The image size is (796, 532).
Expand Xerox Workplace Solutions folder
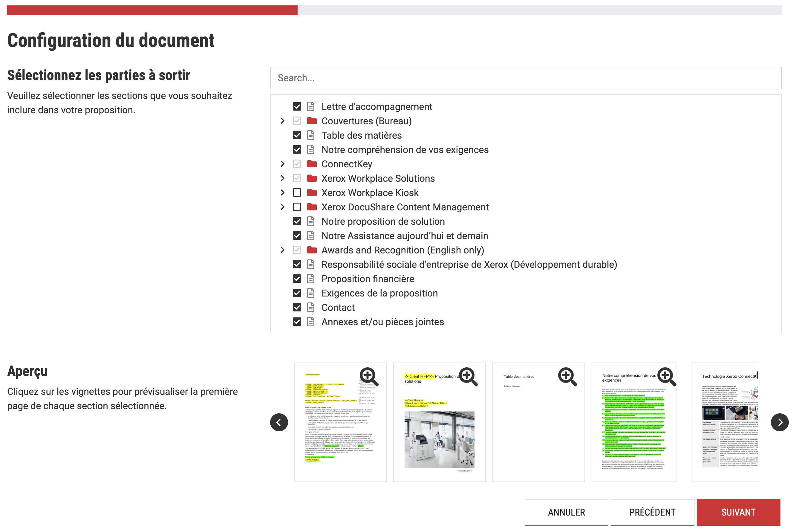tap(283, 178)
